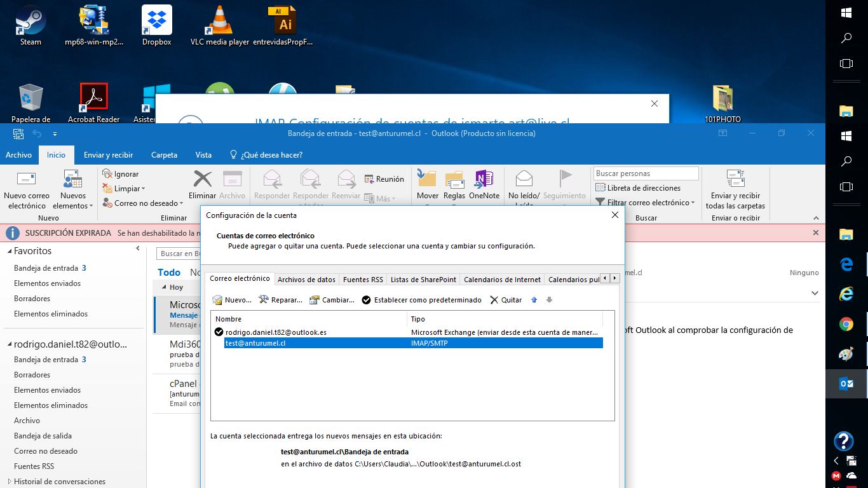Image resolution: width=868 pixels, height=488 pixels.
Task: Click the send/receive icon in the quick access toolbar
Action: pos(18,133)
